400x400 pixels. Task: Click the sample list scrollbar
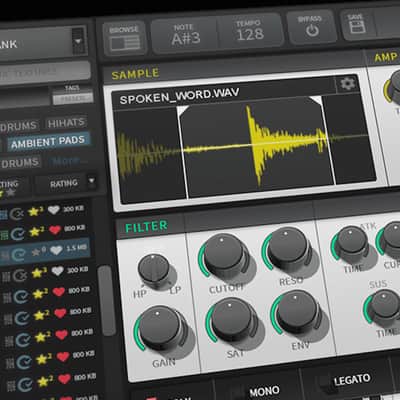[x=106, y=300]
